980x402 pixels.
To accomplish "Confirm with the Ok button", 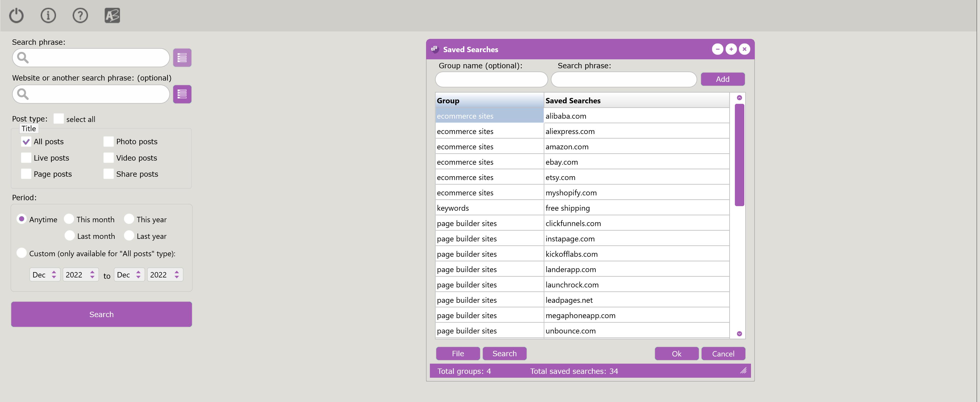I will coord(677,354).
